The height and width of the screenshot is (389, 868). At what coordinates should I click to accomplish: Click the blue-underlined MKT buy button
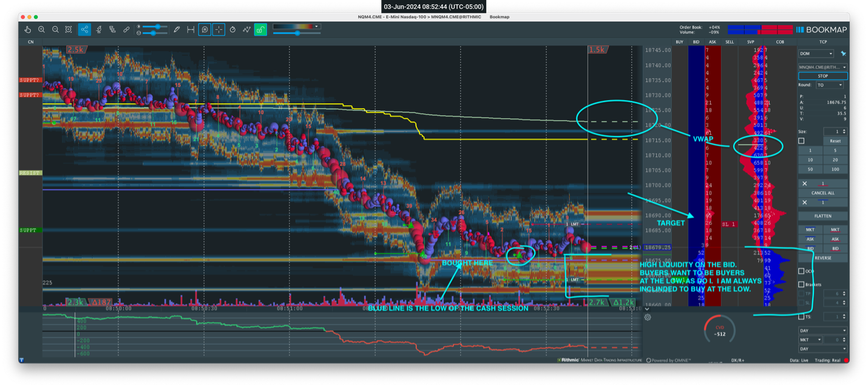click(x=810, y=230)
